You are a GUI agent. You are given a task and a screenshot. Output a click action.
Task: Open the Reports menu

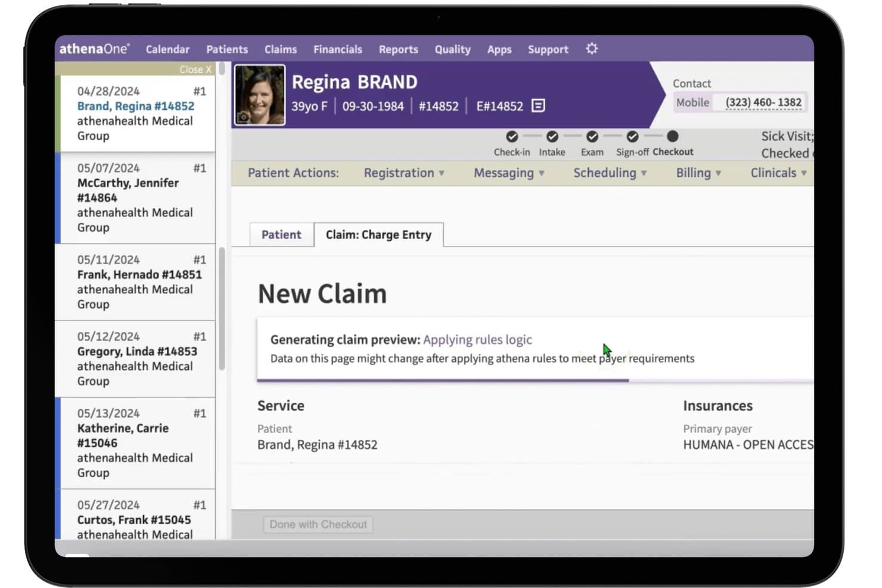(x=399, y=49)
